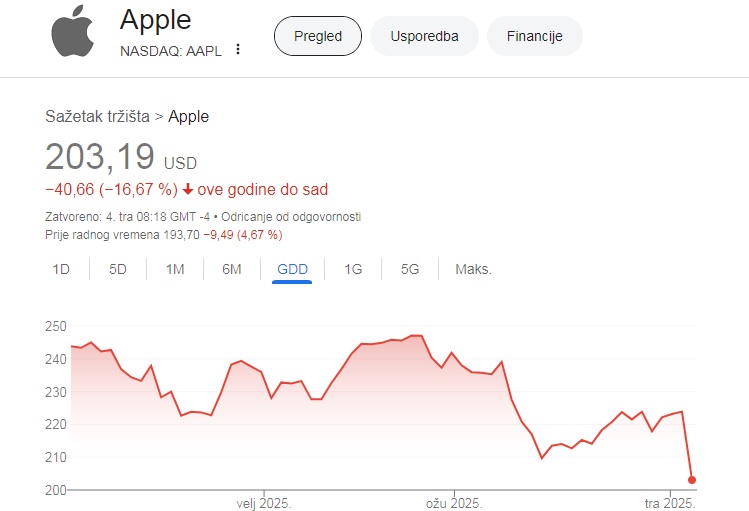Click the Apple logo icon
The image size is (749, 511).
tap(72, 31)
